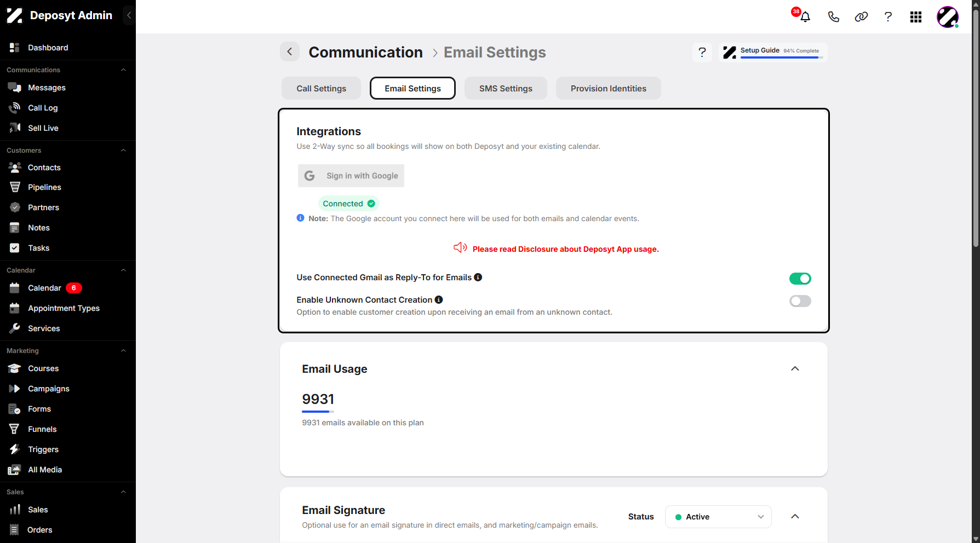980x543 pixels.
Task: Click the chain link icon in header
Action: pyautogui.click(x=861, y=17)
